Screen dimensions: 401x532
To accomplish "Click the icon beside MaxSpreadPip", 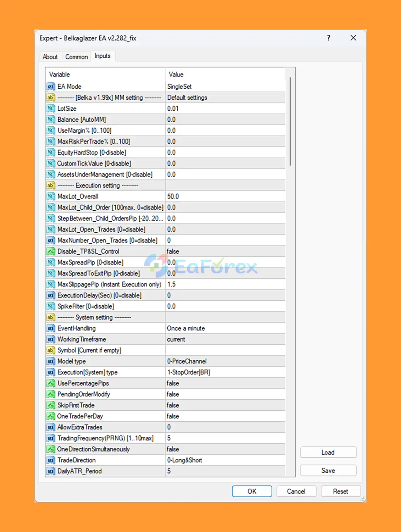I will point(51,262).
